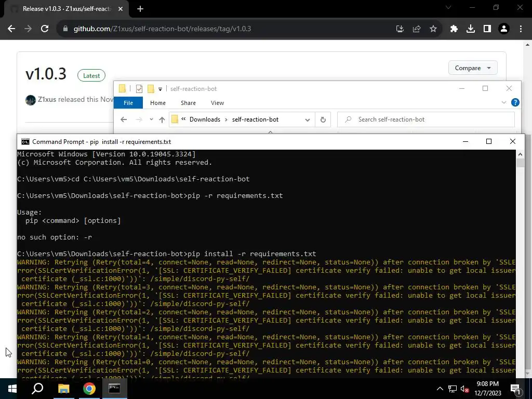Click the Latest release badge
532x399 pixels.
point(91,76)
